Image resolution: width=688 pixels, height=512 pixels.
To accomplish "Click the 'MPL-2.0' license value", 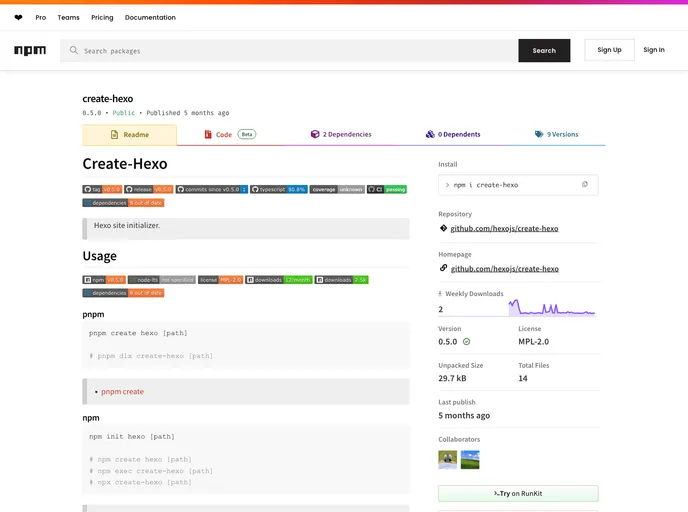I will click(x=534, y=341).
